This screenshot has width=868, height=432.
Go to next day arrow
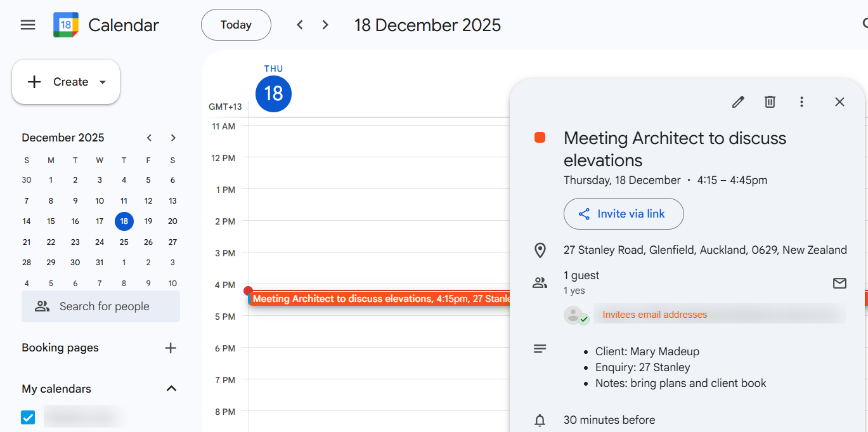point(325,25)
